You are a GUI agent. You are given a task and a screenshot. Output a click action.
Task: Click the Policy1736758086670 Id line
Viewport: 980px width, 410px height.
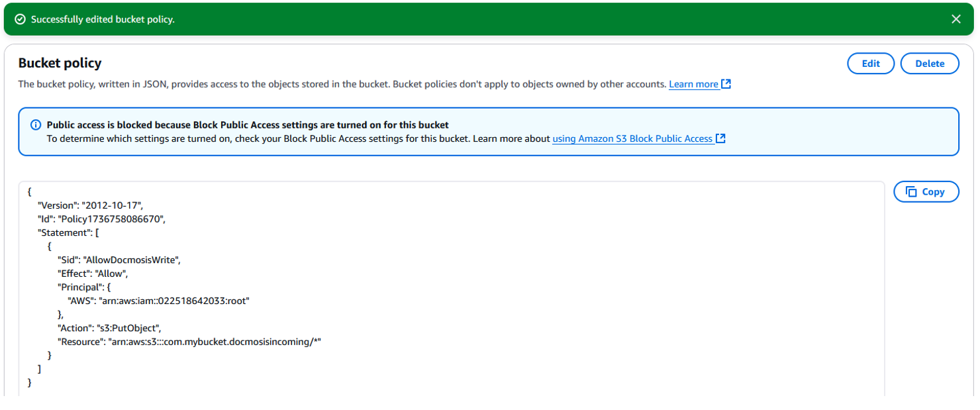tap(101, 219)
